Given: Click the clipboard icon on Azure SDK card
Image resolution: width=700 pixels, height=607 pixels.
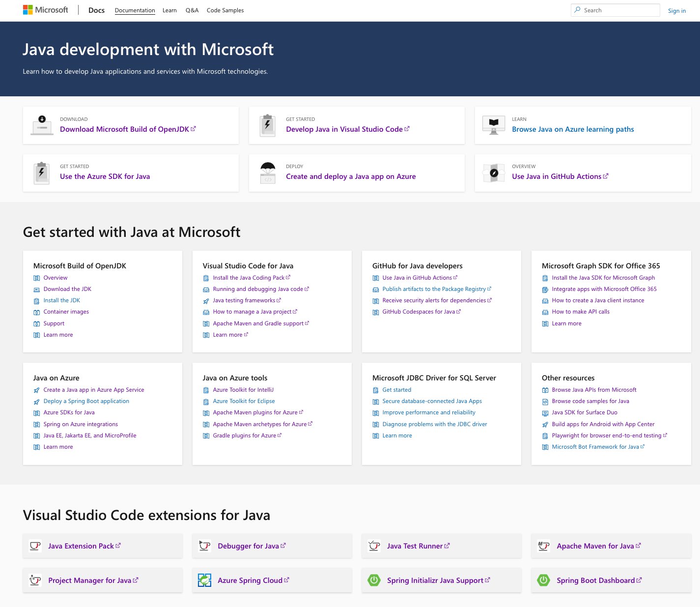Looking at the screenshot, I should point(41,173).
